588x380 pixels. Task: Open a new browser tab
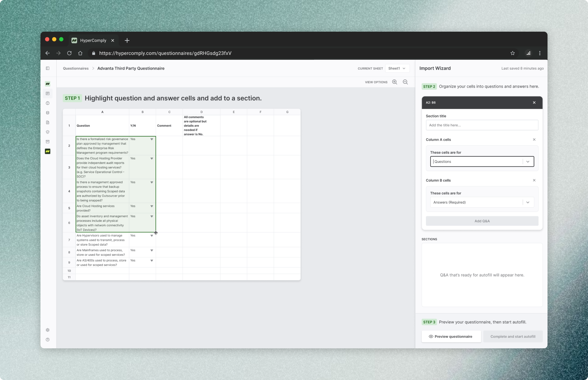(127, 40)
